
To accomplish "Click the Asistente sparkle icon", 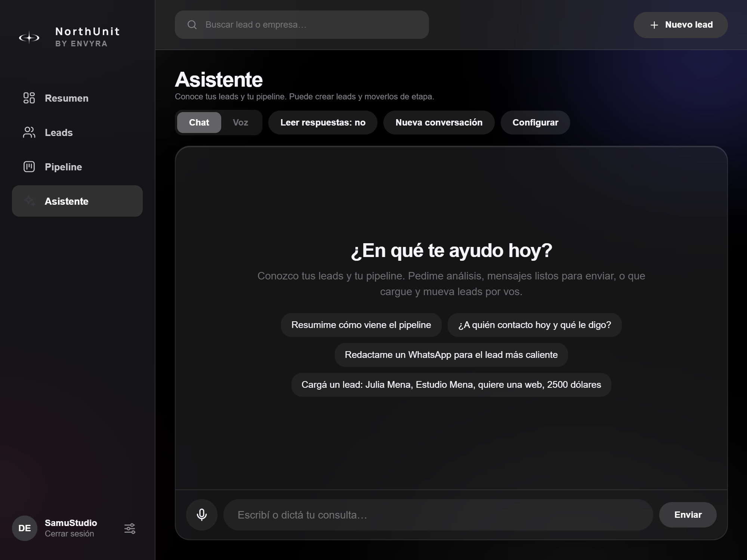I will pyautogui.click(x=29, y=201).
